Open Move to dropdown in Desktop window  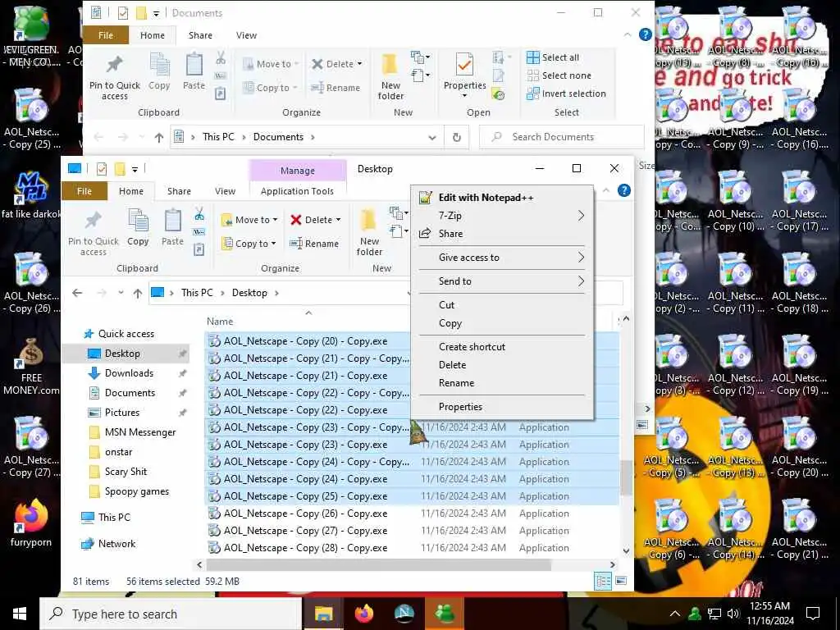point(249,220)
